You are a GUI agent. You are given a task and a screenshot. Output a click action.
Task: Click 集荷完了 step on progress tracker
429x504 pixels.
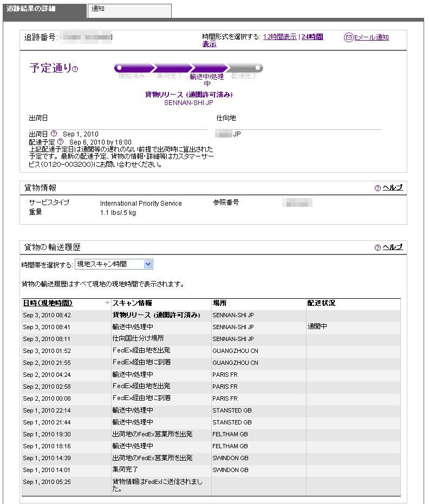(170, 76)
